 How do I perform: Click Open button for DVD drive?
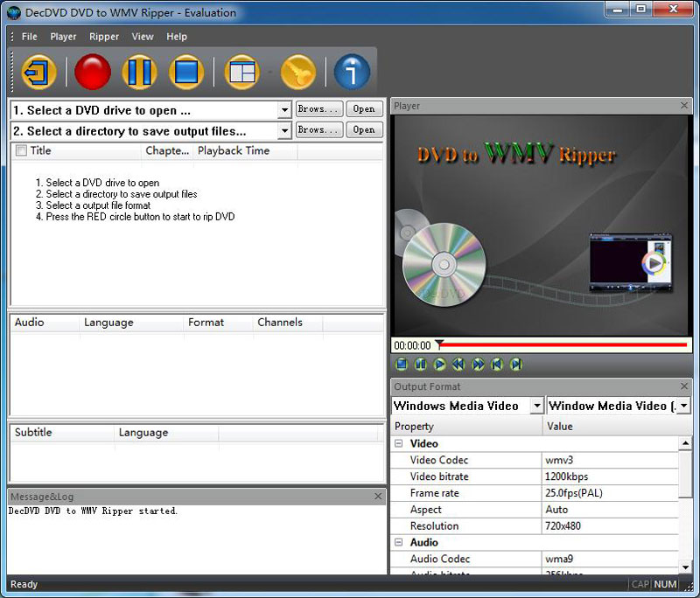coord(364,108)
